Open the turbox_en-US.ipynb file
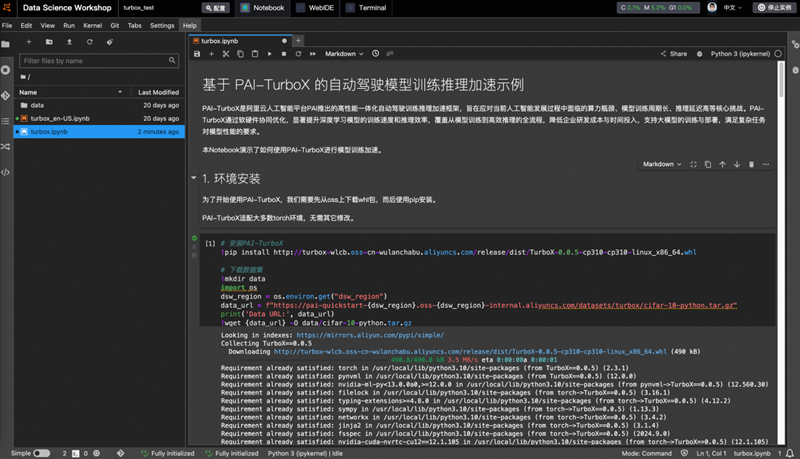The image size is (800, 459). point(60,118)
